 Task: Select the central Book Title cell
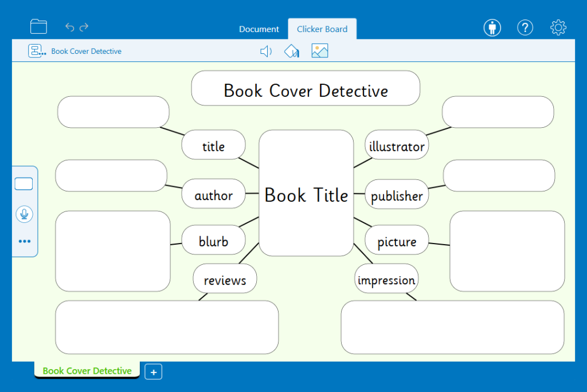[x=306, y=193]
